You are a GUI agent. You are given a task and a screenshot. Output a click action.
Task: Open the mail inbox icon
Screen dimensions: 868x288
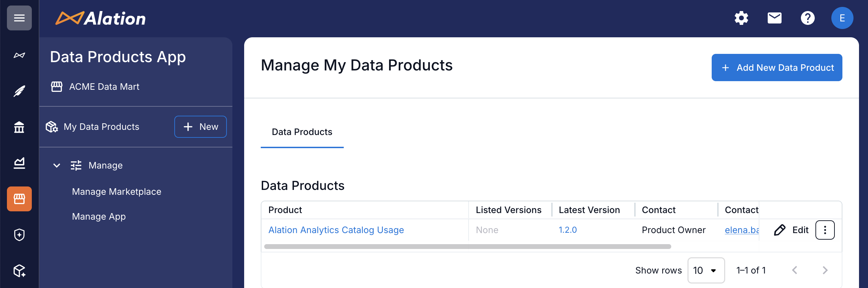pos(774,18)
